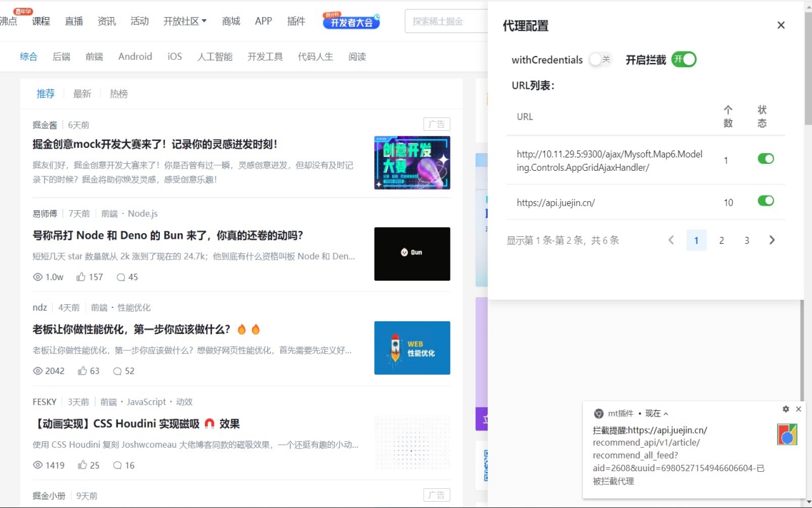This screenshot has height=508, width=812.
Task: Open the 插件 nav item
Action: 296,21
